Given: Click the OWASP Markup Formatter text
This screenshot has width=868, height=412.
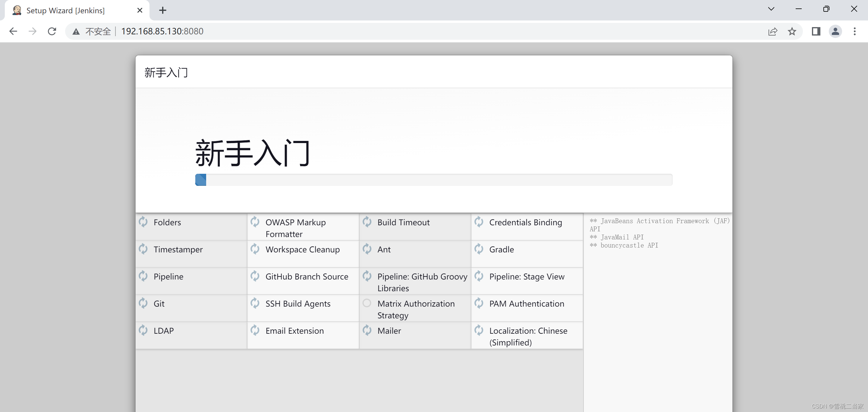Looking at the screenshot, I should pyautogui.click(x=295, y=228).
